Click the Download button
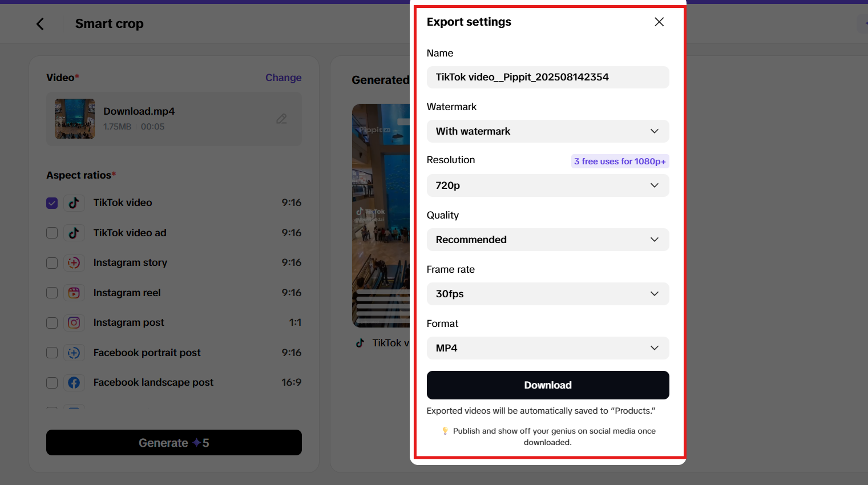868x485 pixels. 547,385
